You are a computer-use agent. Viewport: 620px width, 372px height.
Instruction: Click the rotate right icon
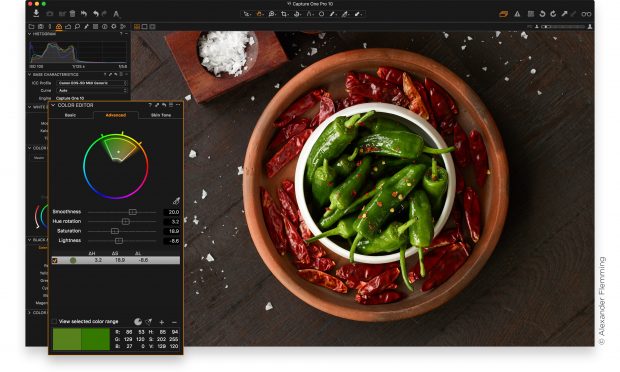553,14
